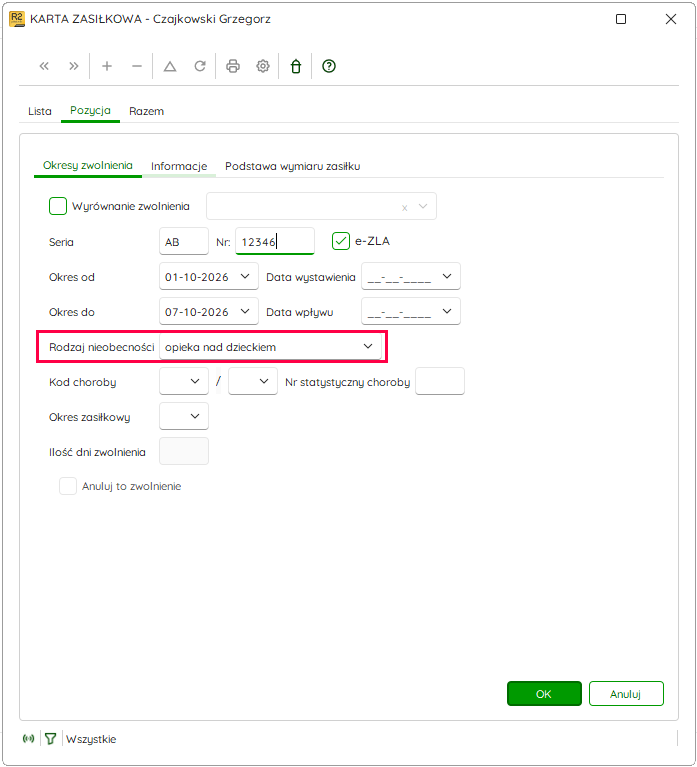Click the triangle edit icon in toolbar

170,66
